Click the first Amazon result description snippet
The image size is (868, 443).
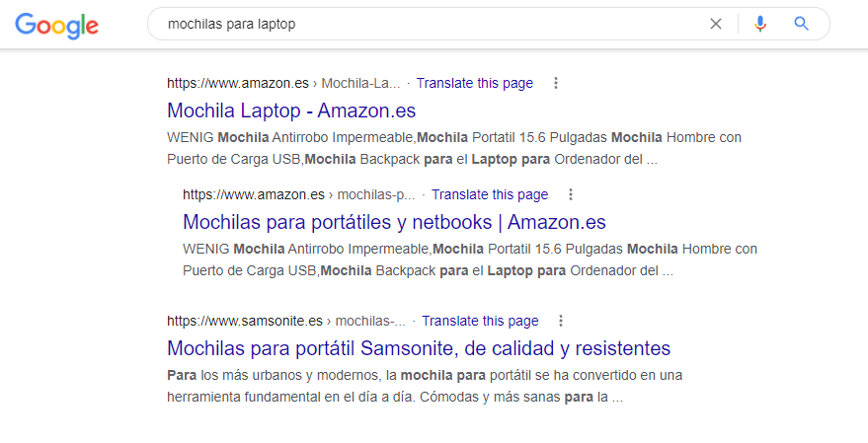click(454, 147)
